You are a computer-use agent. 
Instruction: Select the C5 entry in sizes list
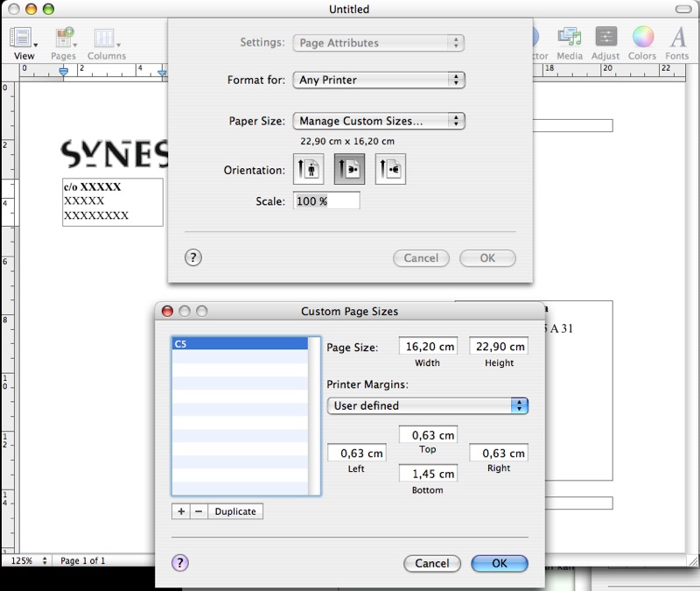coord(240,343)
